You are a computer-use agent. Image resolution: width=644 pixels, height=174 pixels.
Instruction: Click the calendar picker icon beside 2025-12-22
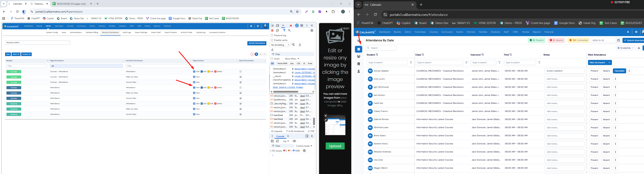click(618, 40)
